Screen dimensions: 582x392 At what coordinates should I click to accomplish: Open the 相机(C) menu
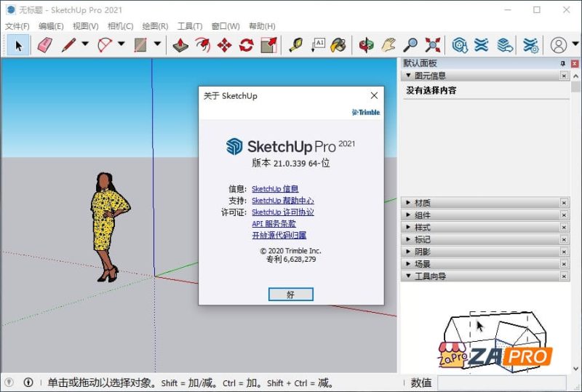[120, 26]
